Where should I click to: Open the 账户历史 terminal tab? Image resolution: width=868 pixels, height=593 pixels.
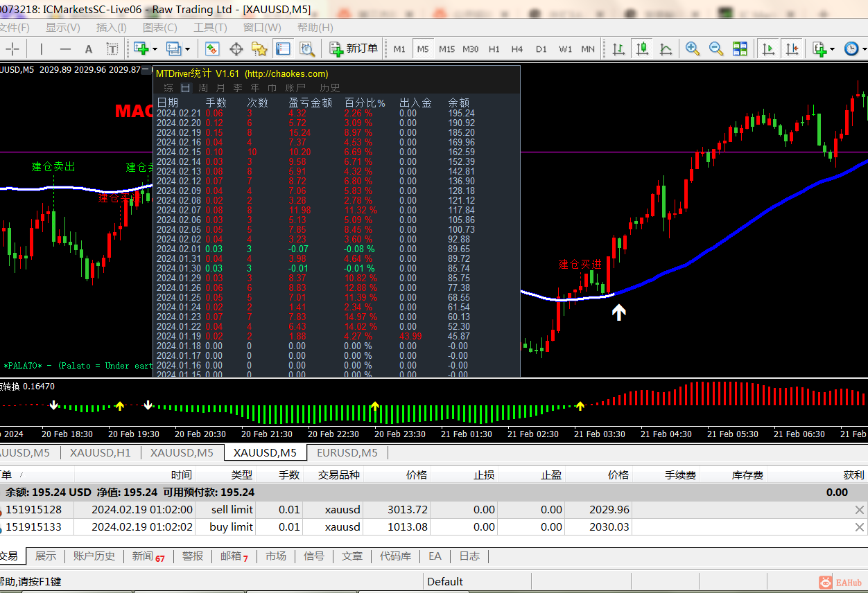(94, 556)
